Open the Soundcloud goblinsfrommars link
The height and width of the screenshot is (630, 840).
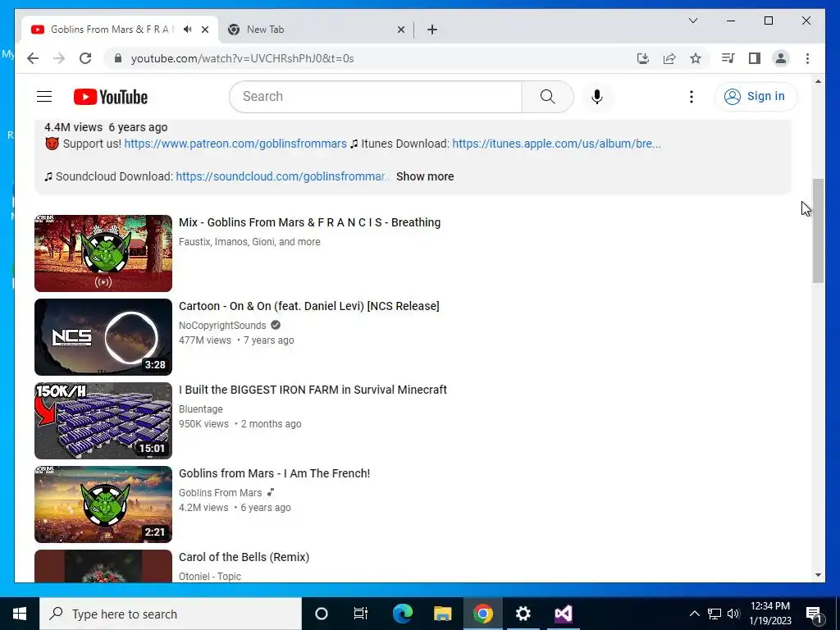[283, 176]
